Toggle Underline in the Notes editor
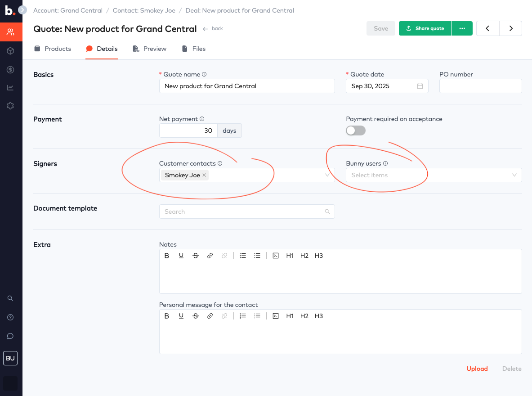Image resolution: width=532 pixels, height=396 pixels. [181, 256]
